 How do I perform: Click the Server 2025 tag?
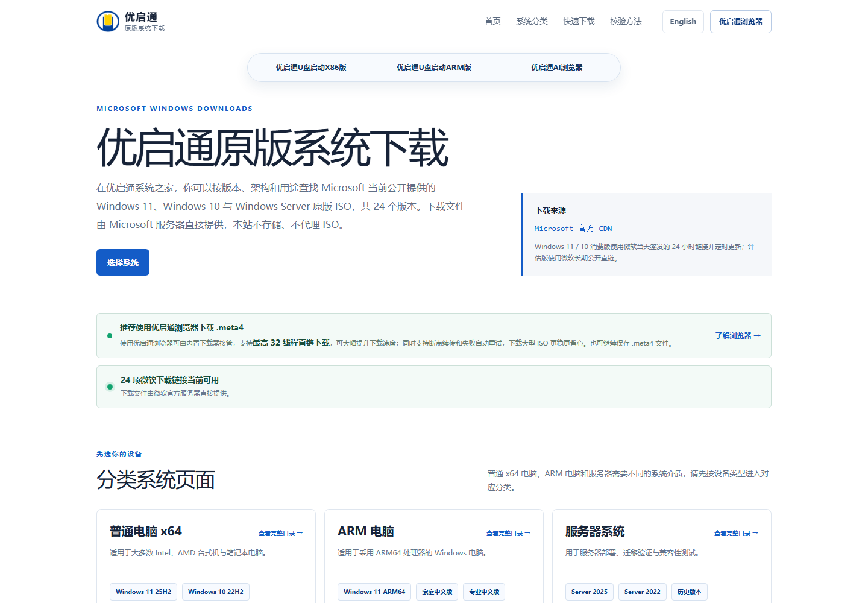[590, 592]
